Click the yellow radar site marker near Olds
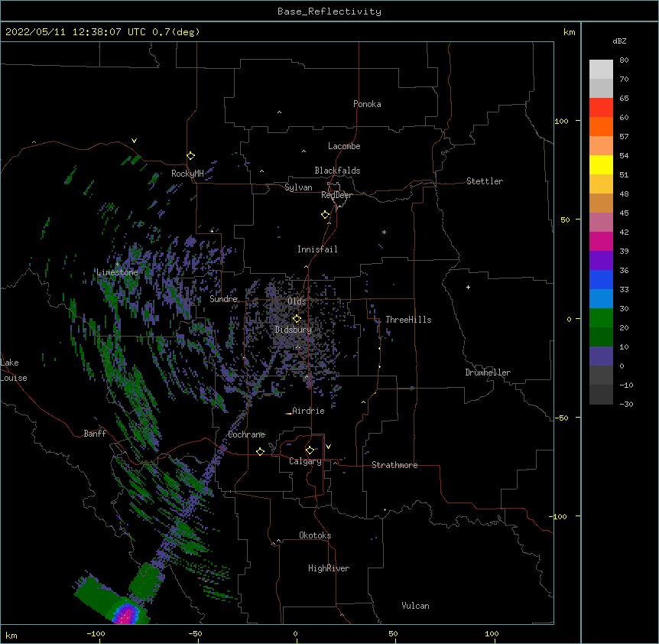 pos(297,318)
